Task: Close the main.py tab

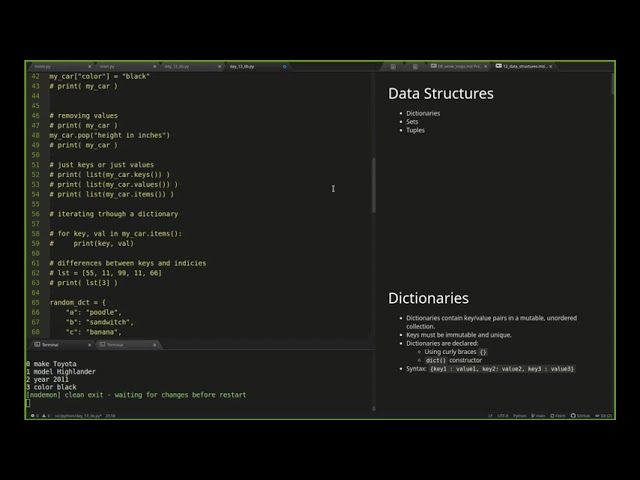Action: coord(154,66)
